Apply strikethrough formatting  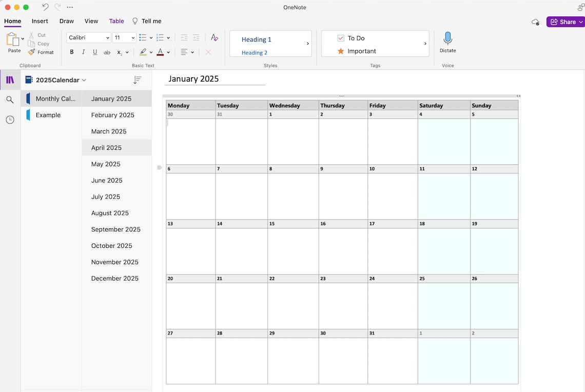107,52
